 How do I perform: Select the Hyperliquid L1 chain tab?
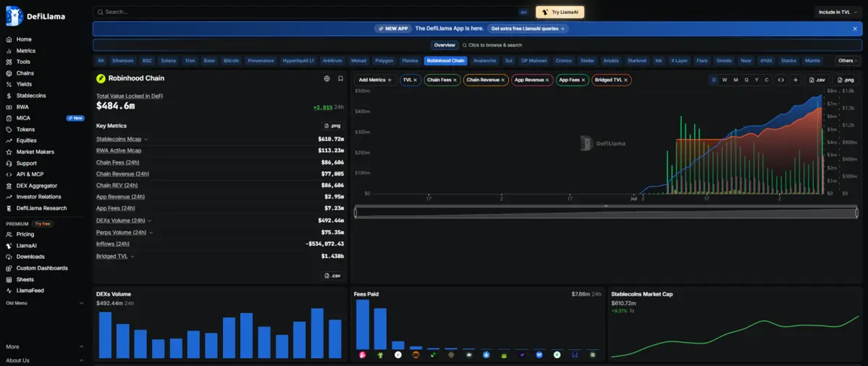tap(298, 61)
